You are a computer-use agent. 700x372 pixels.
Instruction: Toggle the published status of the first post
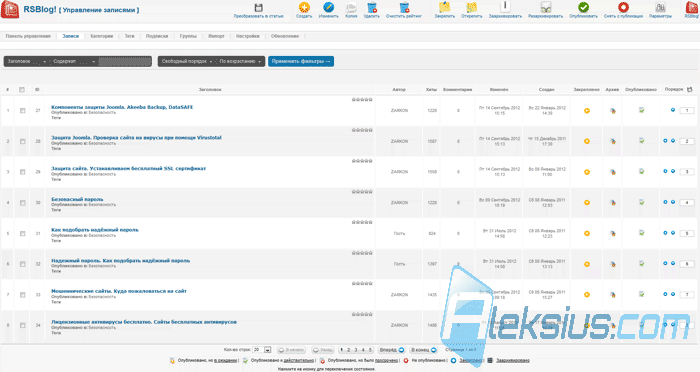tap(642, 110)
